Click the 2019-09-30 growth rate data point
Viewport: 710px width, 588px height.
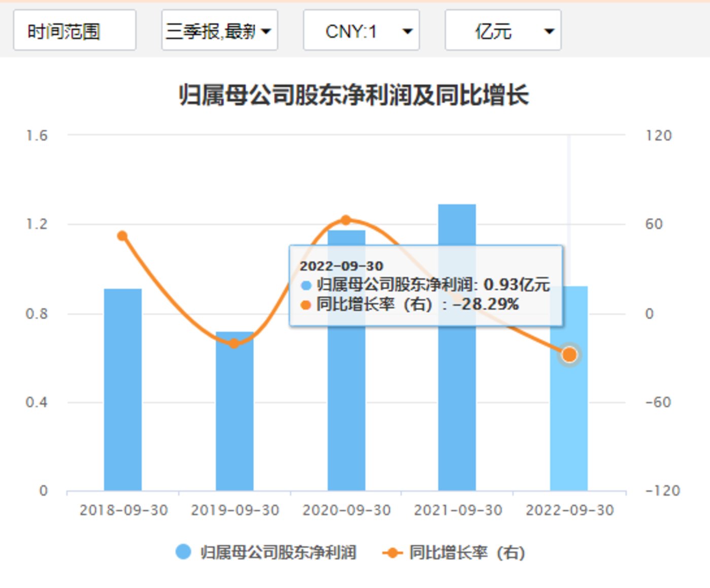(x=234, y=343)
